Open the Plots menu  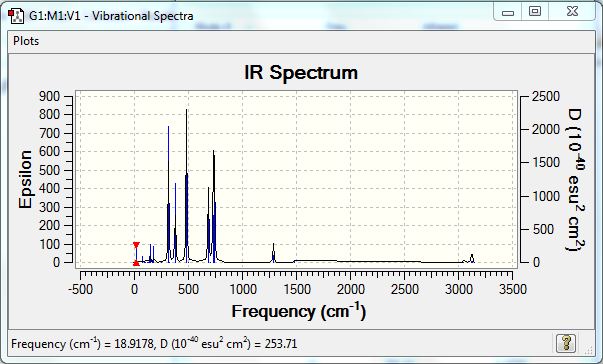pos(26,41)
